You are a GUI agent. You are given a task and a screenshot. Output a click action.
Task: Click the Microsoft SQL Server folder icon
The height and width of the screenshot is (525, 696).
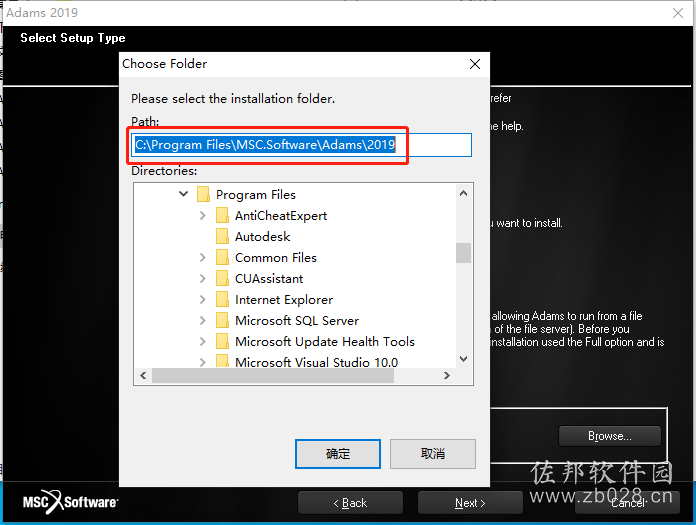click(222, 320)
